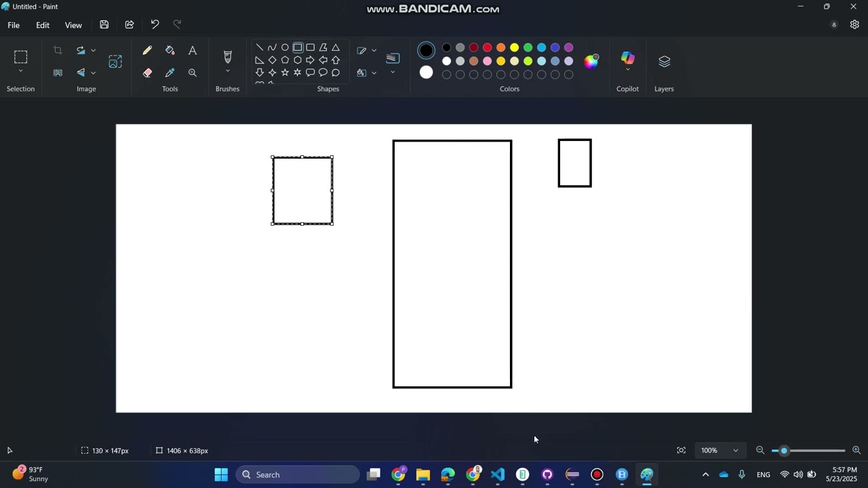The height and width of the screenshot is (488, 868).
Task: Choose the Pentagon shape
Action: point(285,60)
